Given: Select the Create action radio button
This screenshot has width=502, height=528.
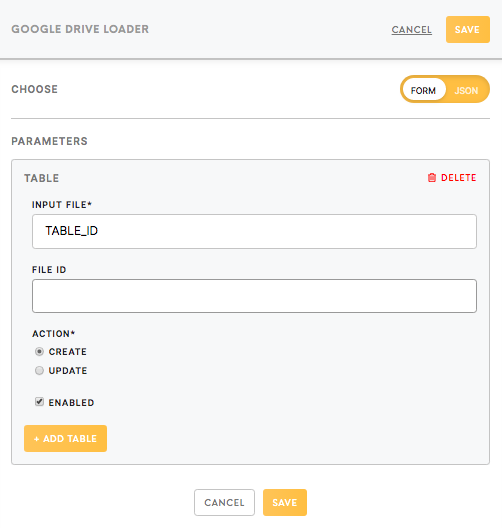Looking at the screenshot, I should tap(39, 352).
